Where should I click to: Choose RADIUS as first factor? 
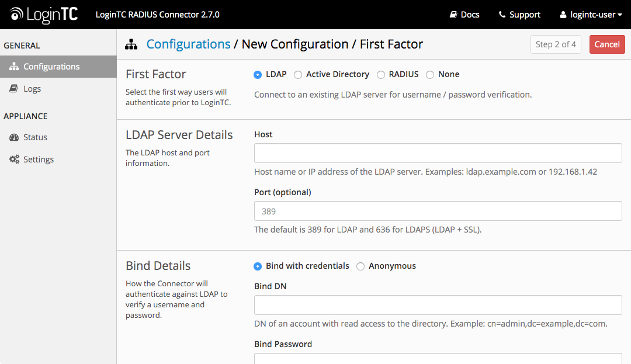381,75
